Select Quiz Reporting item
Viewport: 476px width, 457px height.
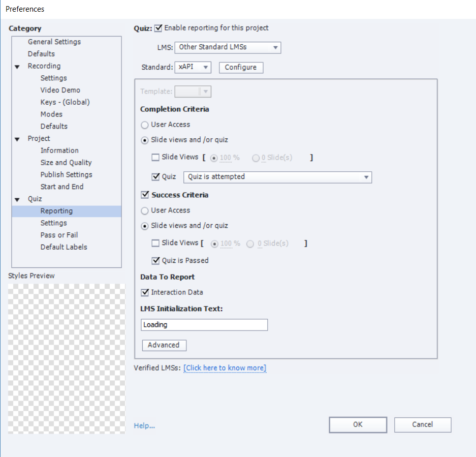click(x=67, y=211)
